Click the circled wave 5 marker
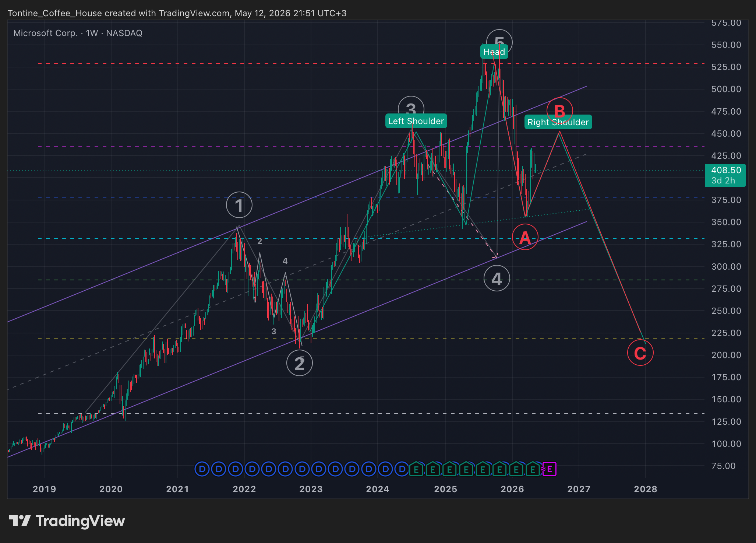Screen dimensions: 756x543 click(499, 42)
